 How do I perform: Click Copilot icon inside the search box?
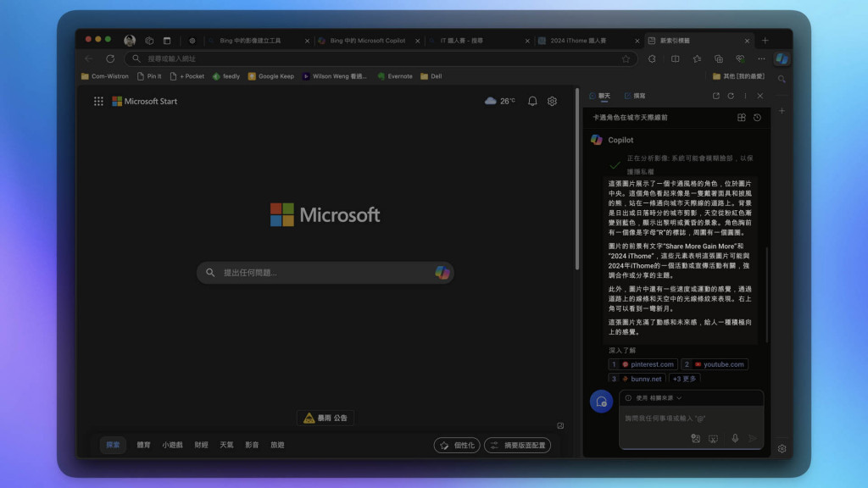pos(442,272)
